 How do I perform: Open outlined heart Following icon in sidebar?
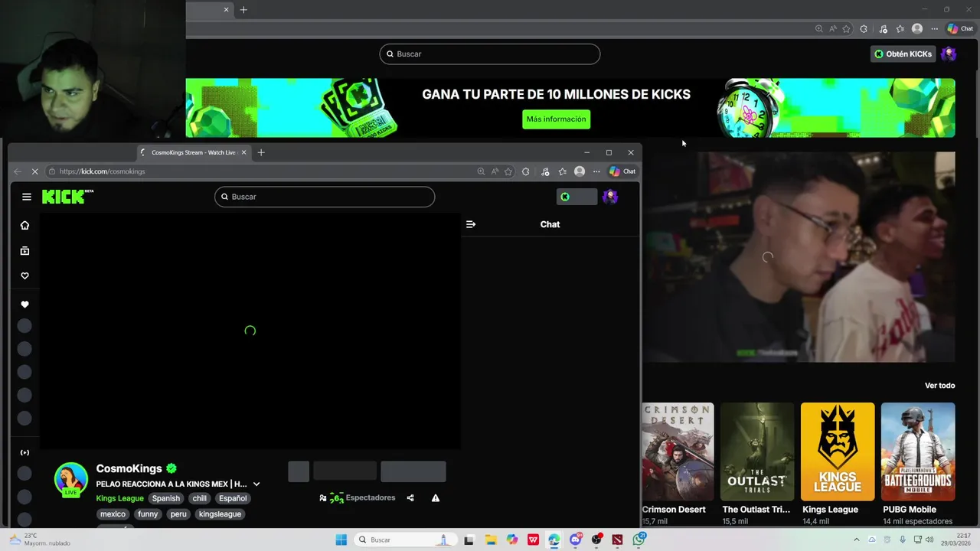(24, 275)
